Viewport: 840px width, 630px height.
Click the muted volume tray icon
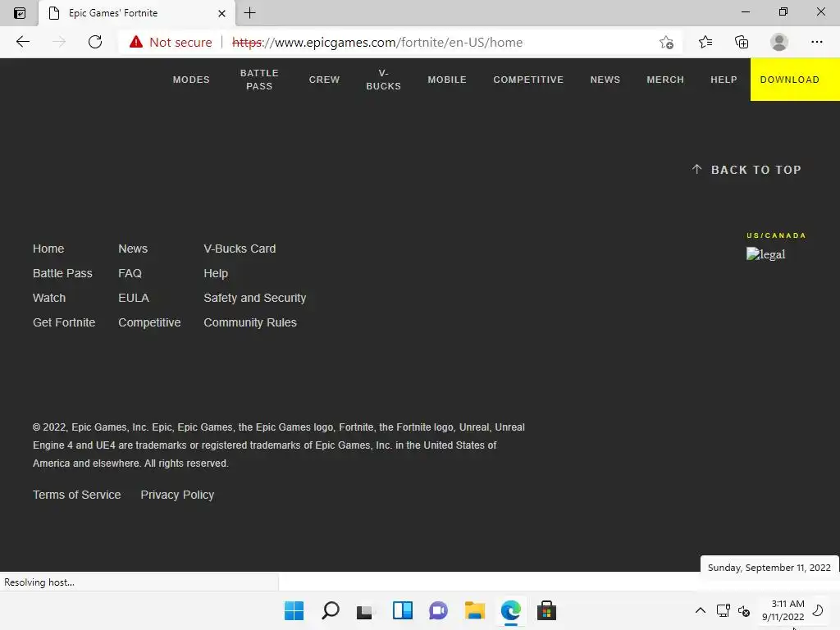coord(744,610)
